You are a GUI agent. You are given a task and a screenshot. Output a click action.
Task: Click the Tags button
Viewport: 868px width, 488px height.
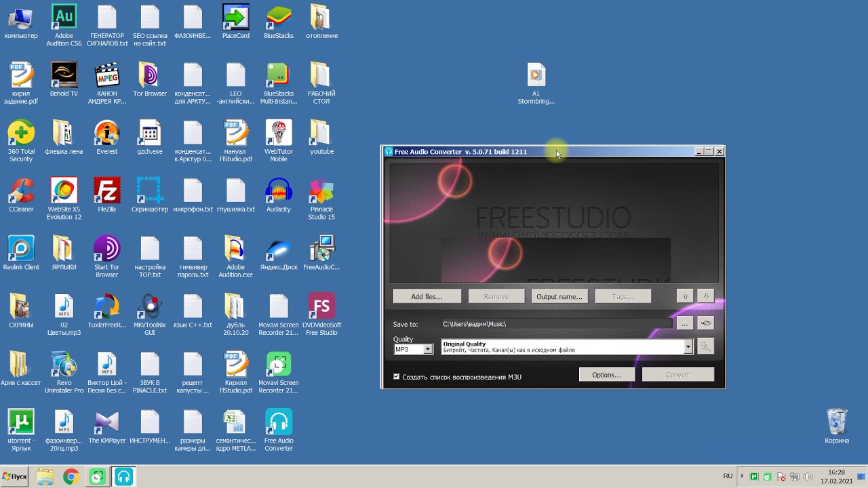coord(623,296)
